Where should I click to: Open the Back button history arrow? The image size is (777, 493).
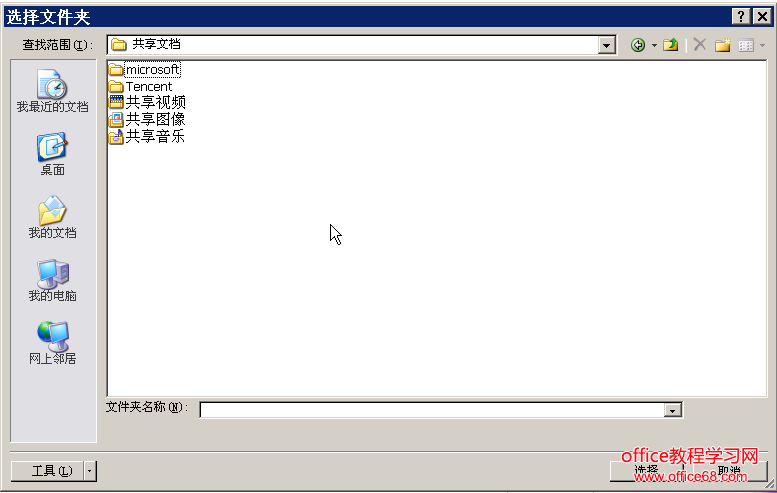pyautogui.click(x=654, y=45)
